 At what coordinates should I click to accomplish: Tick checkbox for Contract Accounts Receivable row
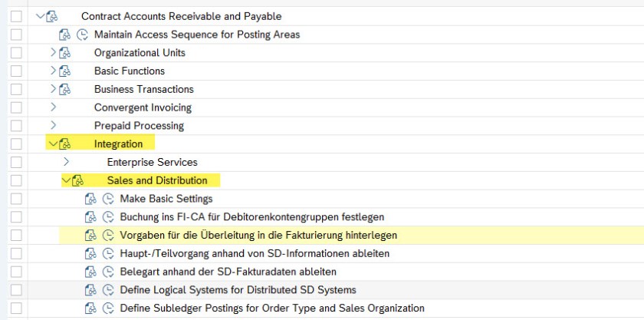(17, 16)
